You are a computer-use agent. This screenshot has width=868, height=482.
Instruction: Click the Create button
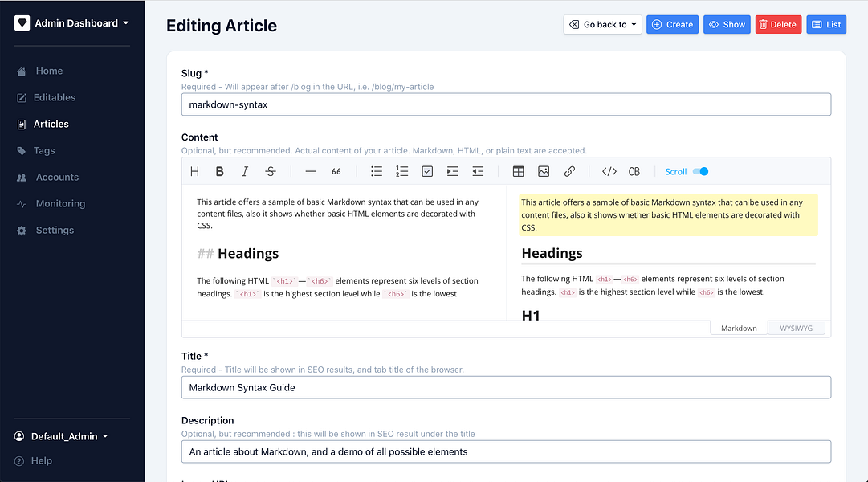point(673,24)
